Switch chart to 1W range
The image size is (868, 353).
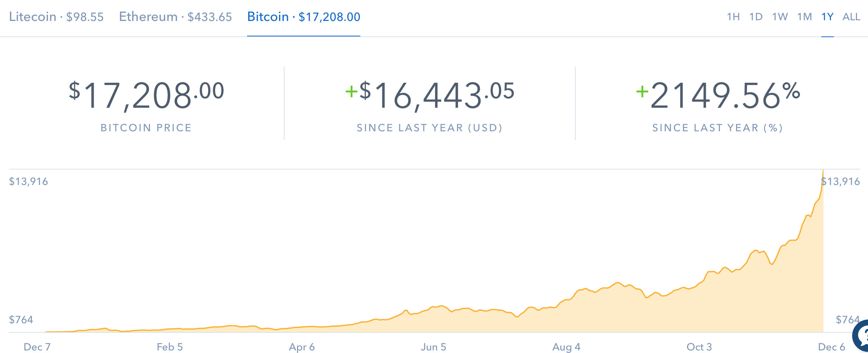[x=780, y=17]
